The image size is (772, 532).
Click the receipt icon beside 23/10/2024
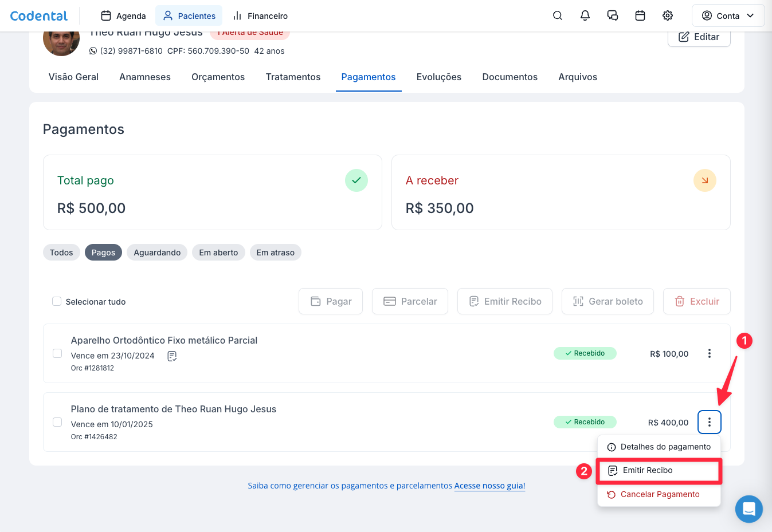click(172, 356)
